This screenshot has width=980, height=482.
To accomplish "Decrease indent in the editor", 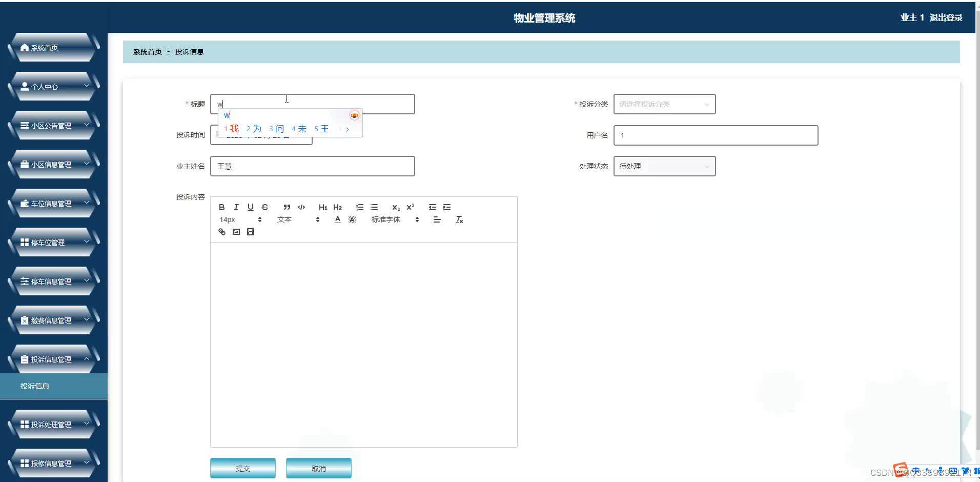I will pos(433,207).
